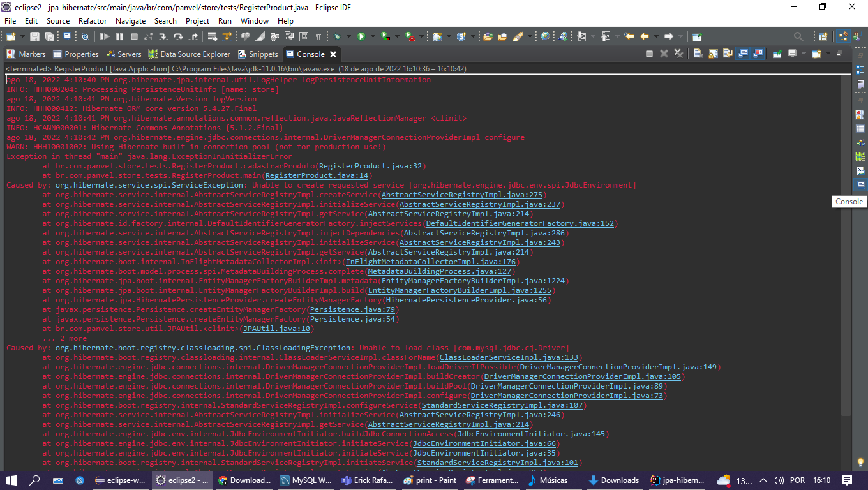This screenshot has height=490, width=868.
Task: Click the Remove All Terminated Launches icon
Action: coord(678,54)
